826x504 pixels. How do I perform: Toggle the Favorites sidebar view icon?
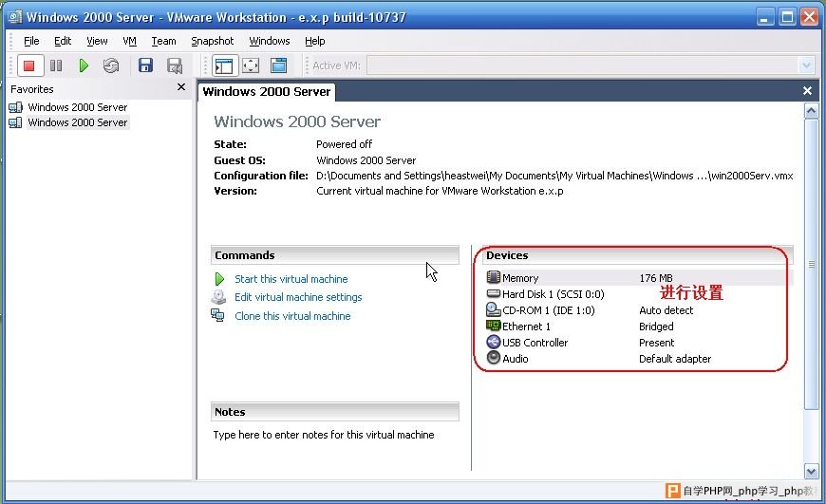pyautogui.click(x=224, y=65)
